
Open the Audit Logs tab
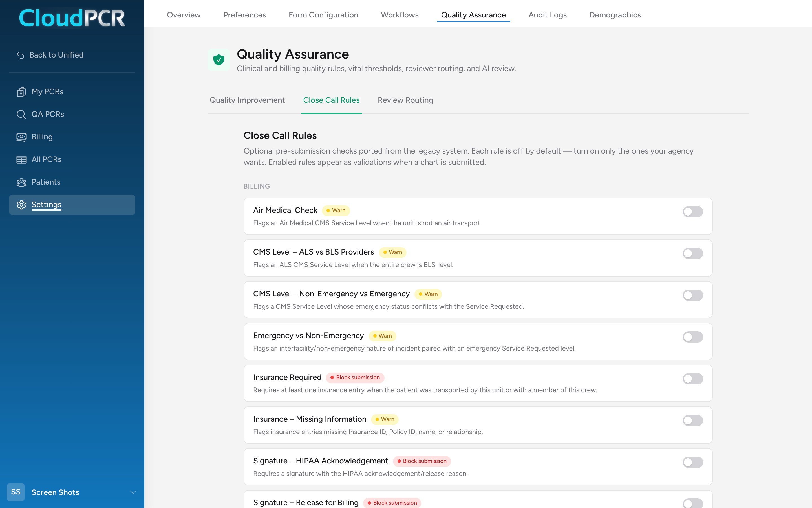(547, 15)
